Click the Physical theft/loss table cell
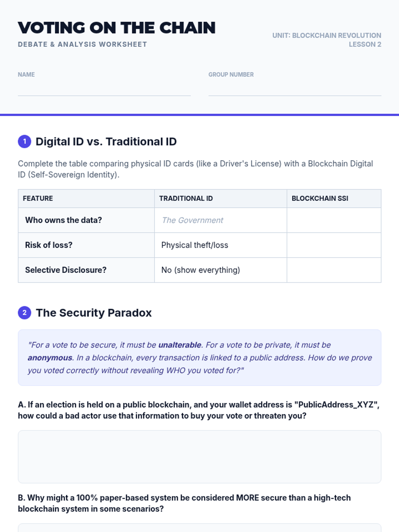The height and width of the screenshot is (532, 399). coord(220,245)
